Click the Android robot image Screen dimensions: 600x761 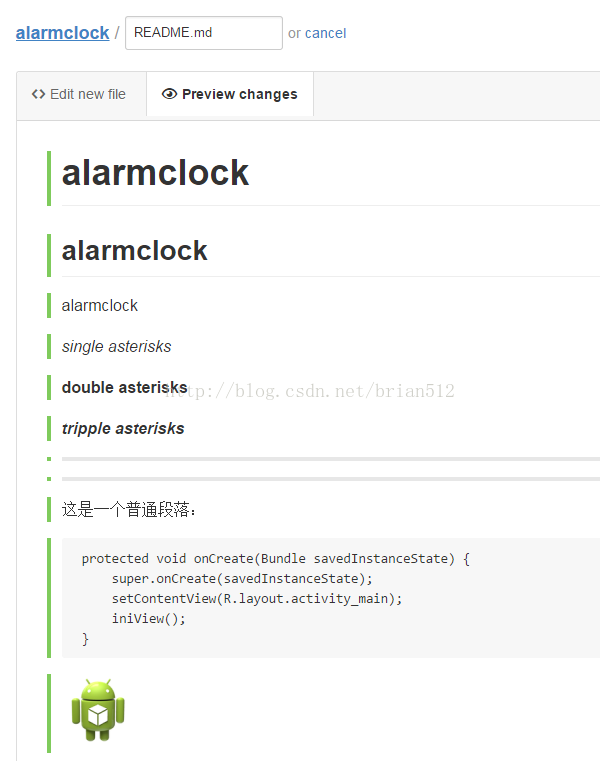tap(98, 710)
